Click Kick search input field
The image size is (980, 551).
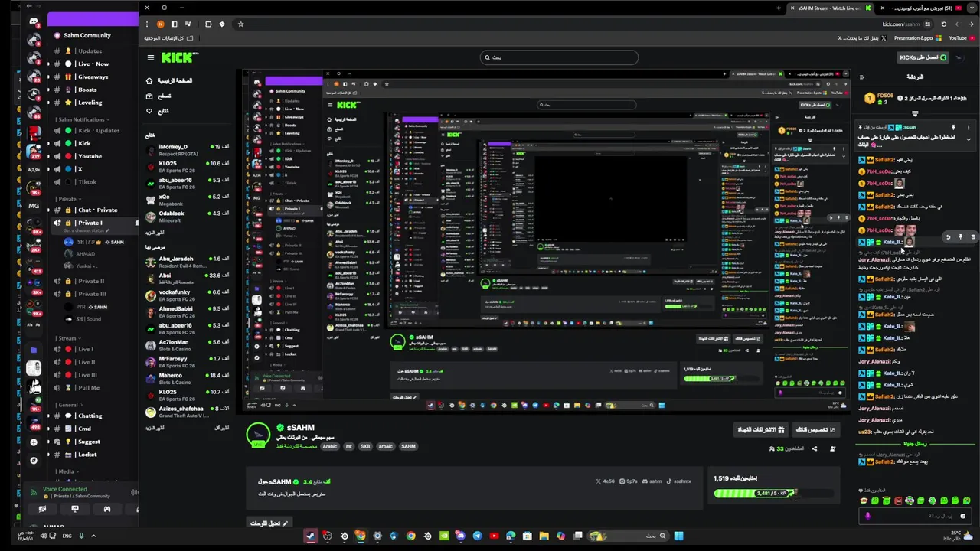559,57
